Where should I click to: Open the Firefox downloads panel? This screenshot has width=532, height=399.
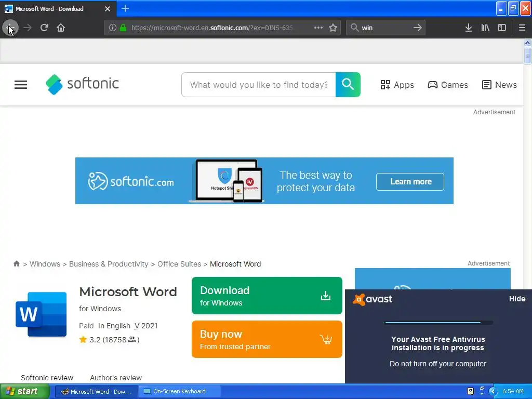point(469,28)
